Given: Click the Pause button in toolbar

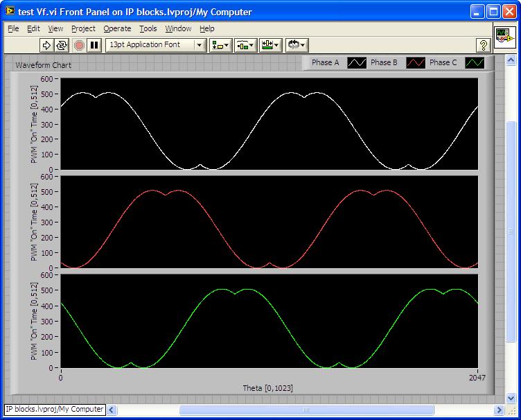Looking at the screenshot, I should (x=94, y=45).
